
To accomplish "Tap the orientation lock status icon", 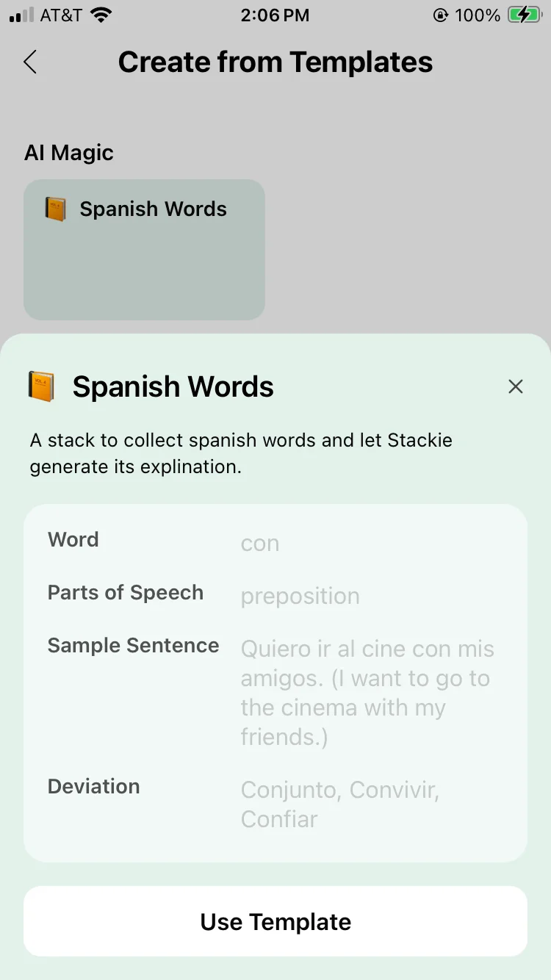I will tap(441, 15).
